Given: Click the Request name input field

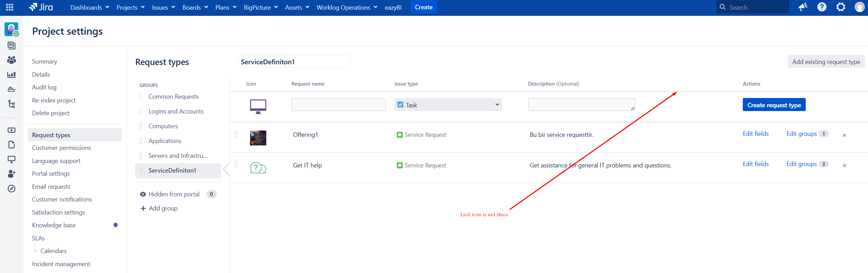Looking at the screenshot, I should point(339,105).
